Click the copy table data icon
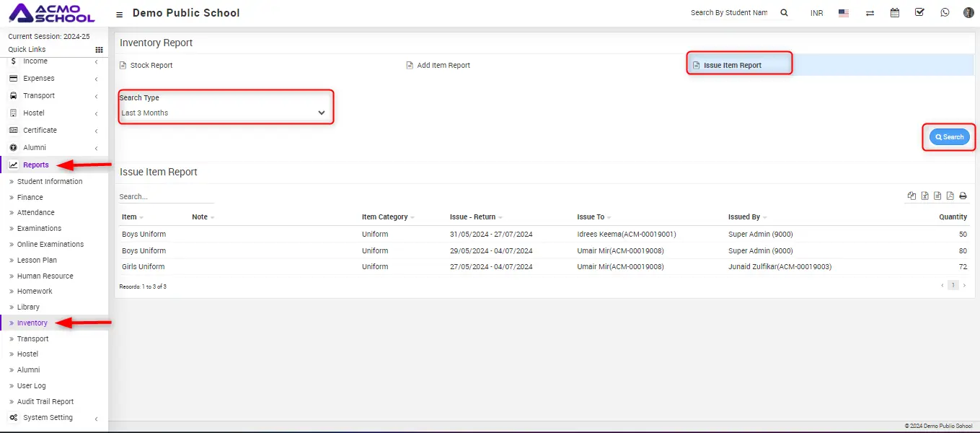 [911, 196]
